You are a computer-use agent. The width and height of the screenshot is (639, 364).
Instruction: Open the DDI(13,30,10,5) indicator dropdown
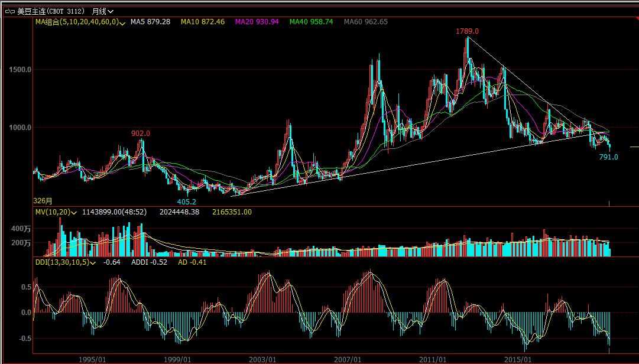pos(93,262)
